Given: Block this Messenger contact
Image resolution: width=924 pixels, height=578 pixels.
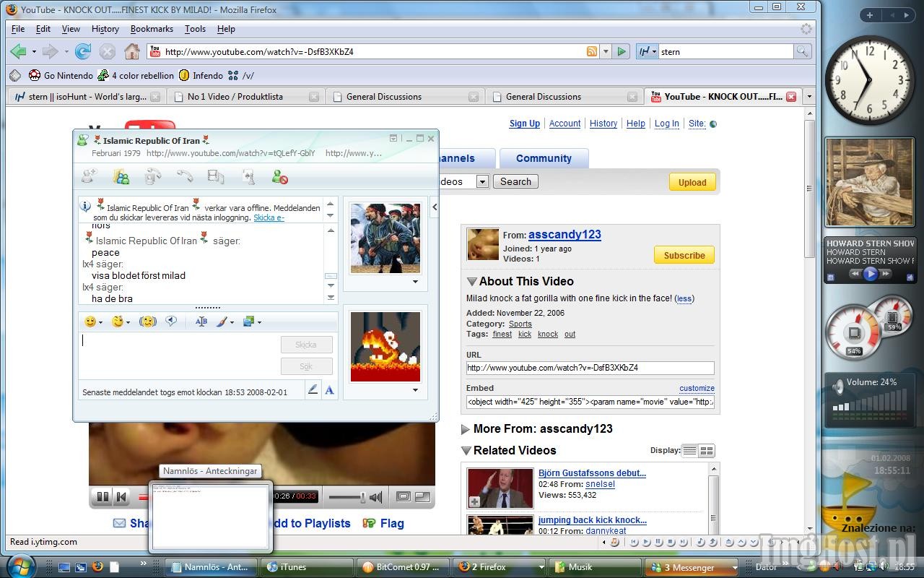Looking at the screenshot, I should [280, 176].
